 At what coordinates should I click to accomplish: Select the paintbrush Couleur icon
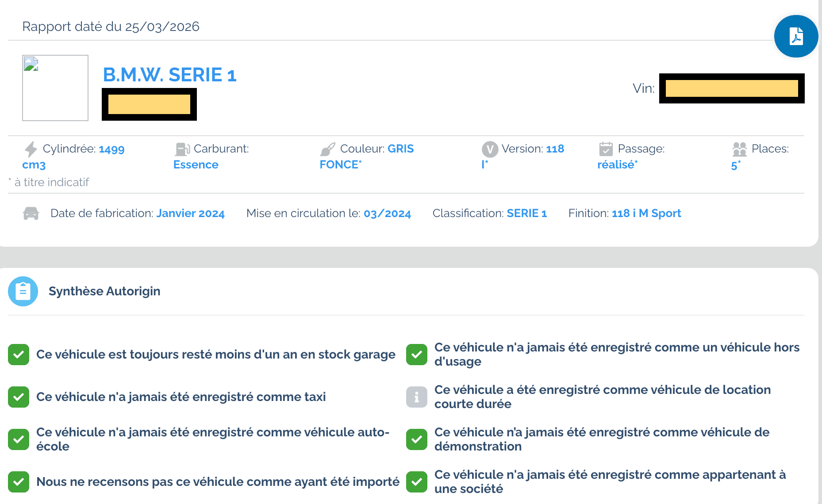coord(327,149)
